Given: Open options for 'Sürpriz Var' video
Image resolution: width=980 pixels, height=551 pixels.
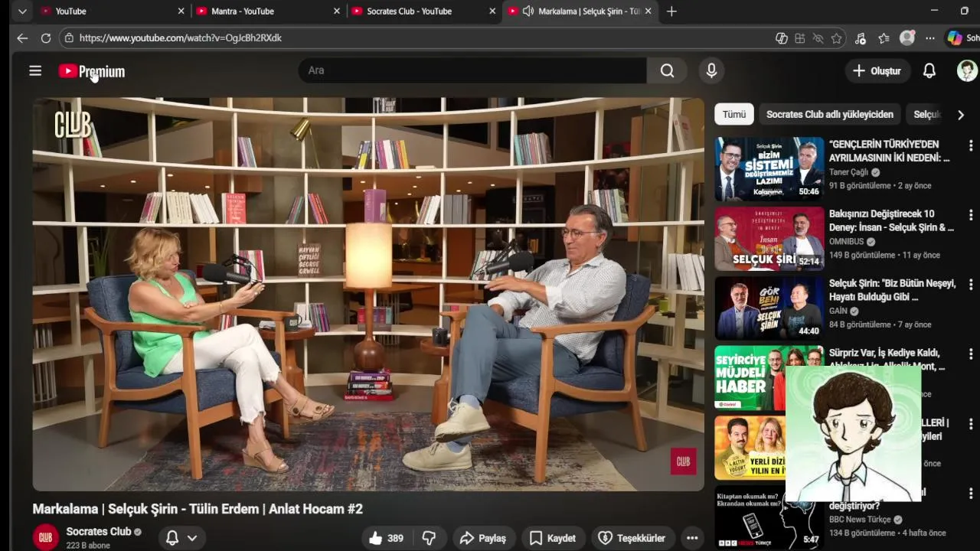Looking at the screenshot, I should (x=971, y=354).
